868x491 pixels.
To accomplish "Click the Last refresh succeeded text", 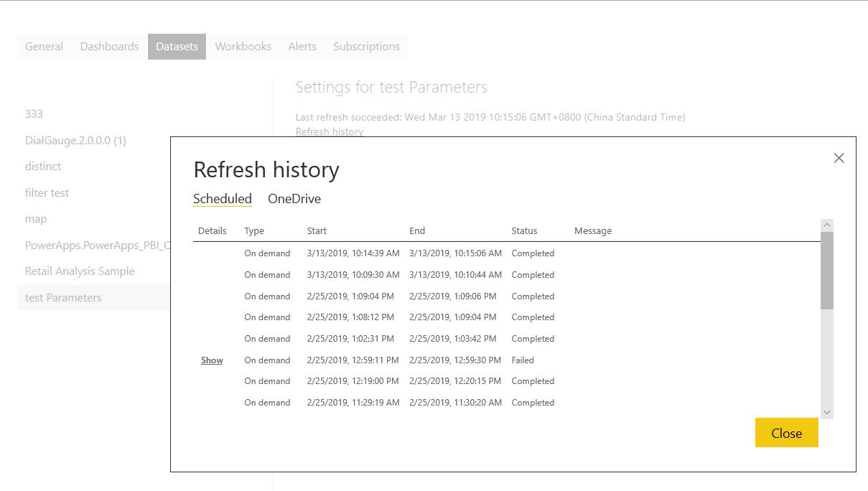I will tap(490, 117).
